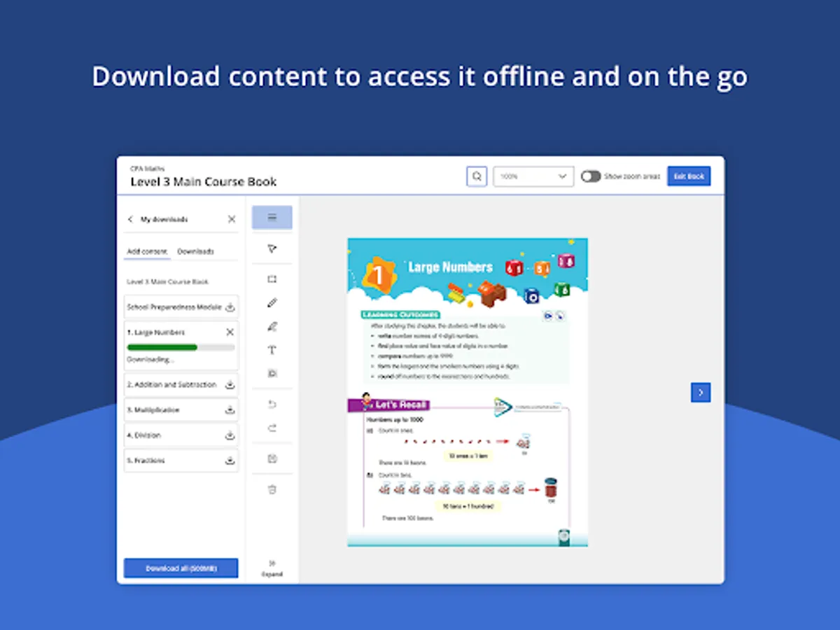Select the highlighter tool

(272, 326)
